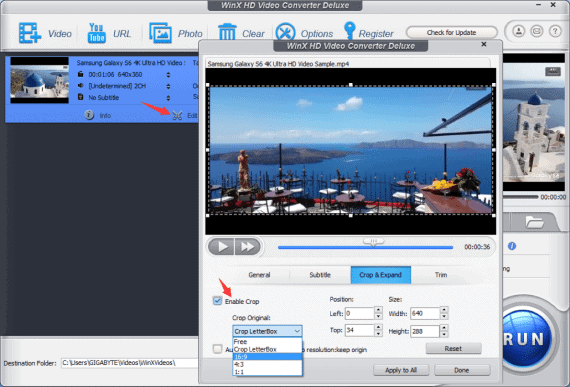The width and height of the screenshot is (570, 387).
Task: Click the Width size input field
Action: [425, 313]
